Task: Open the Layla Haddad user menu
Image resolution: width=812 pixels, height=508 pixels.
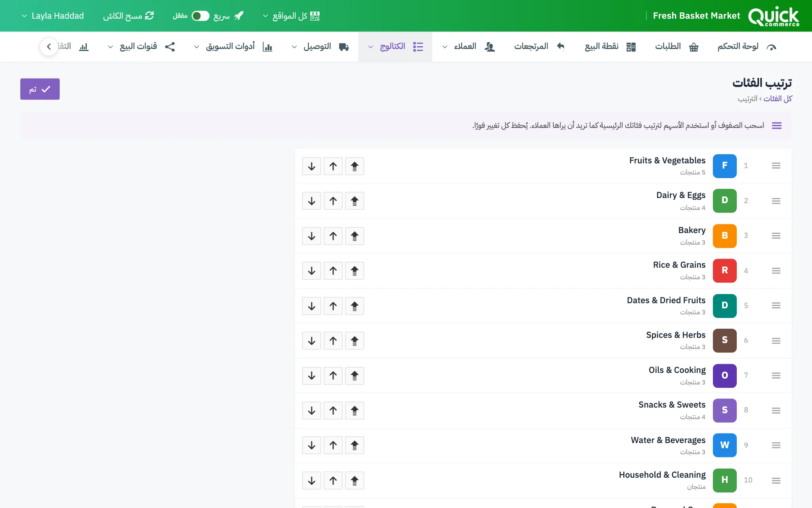Action: [x=53, y=16]
